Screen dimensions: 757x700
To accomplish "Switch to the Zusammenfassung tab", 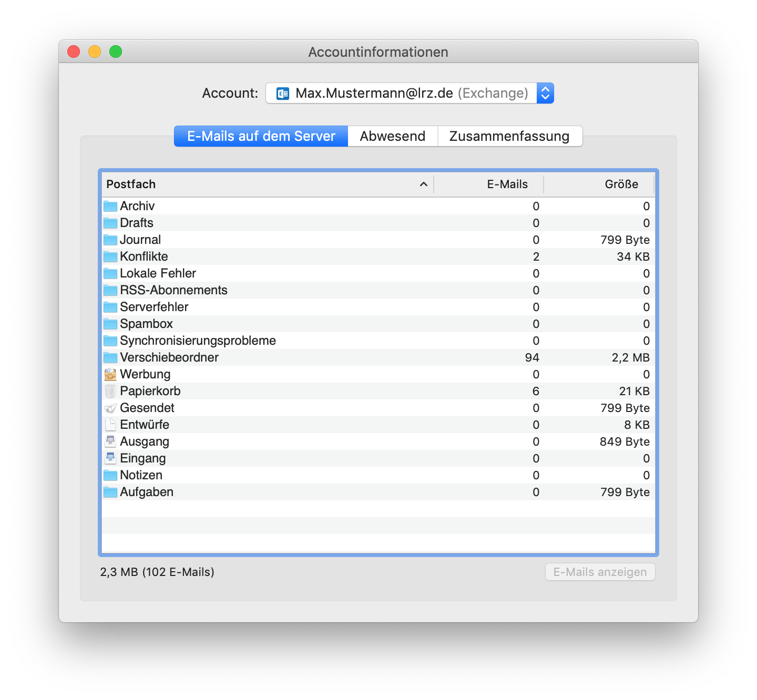I will point(509,136).
